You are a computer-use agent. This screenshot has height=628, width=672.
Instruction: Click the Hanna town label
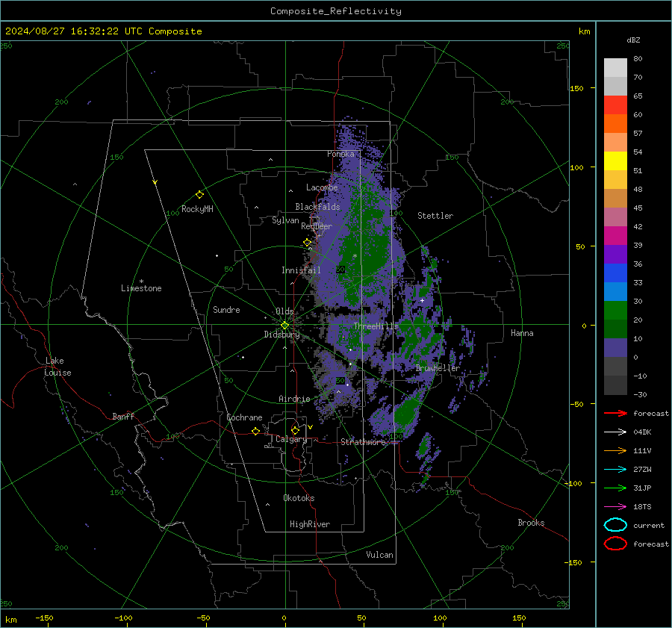pos(522,333)
